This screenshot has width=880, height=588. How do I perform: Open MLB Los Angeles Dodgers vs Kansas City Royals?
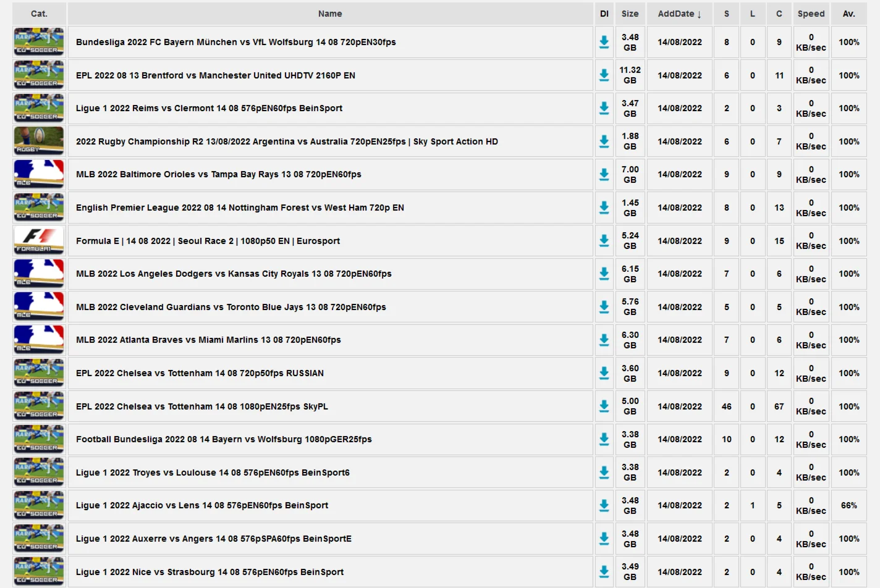click(x=234, y=274)
